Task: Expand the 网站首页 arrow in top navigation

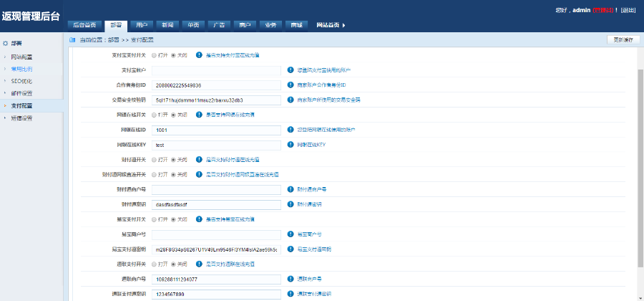Action: point(344,25)
